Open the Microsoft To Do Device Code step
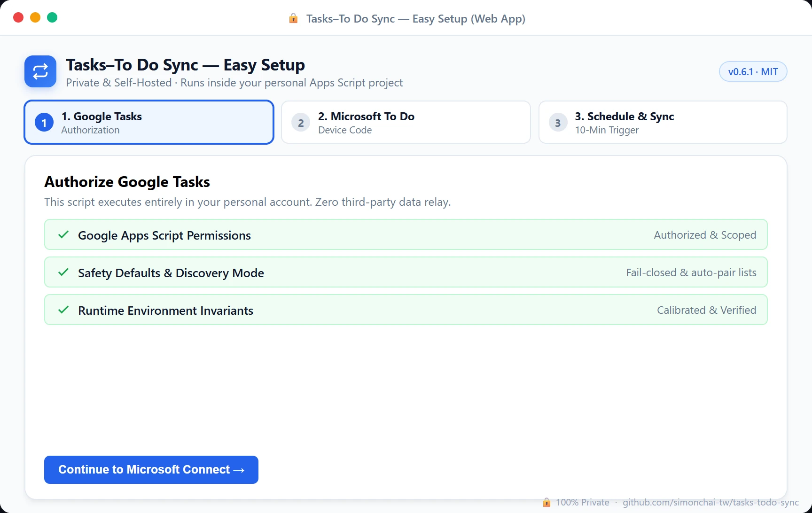The width and height of the screenshot is (812, 513). point(406,122)
